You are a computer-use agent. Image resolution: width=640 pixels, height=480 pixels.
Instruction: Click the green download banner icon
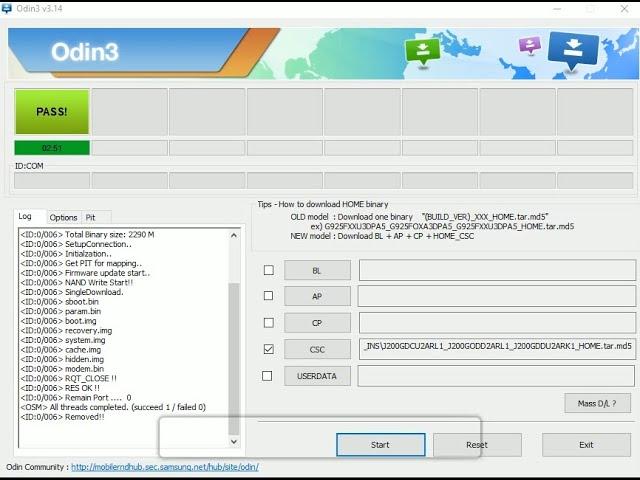(x=422, y=52)
